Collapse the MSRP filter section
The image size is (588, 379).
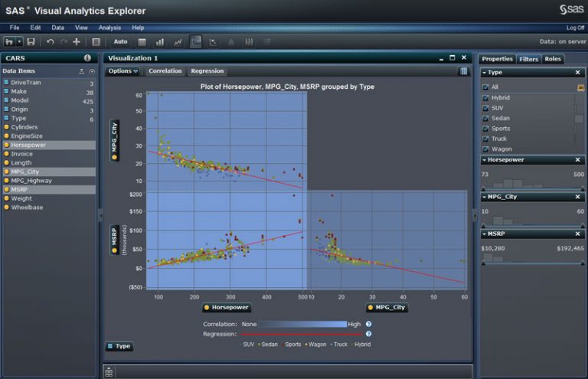click(x=484, y=234)
